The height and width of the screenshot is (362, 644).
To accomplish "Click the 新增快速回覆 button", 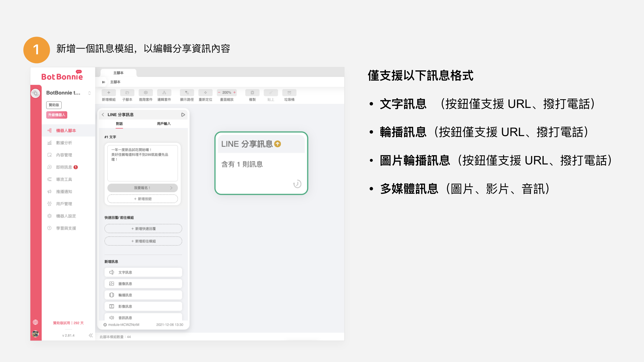I will [143, 229].
